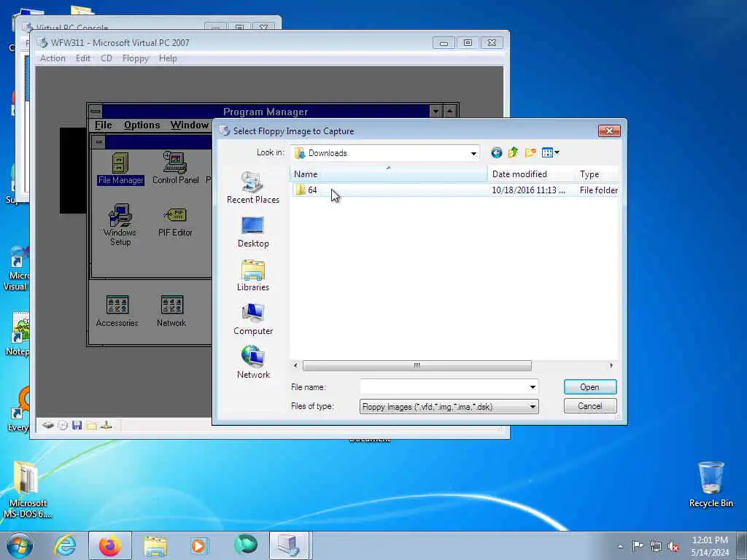This screenshot has height=560, width=747.
Task: Launch Internet Explorer from taskbar
Action: pyautogui.click(x=65, y=545)
